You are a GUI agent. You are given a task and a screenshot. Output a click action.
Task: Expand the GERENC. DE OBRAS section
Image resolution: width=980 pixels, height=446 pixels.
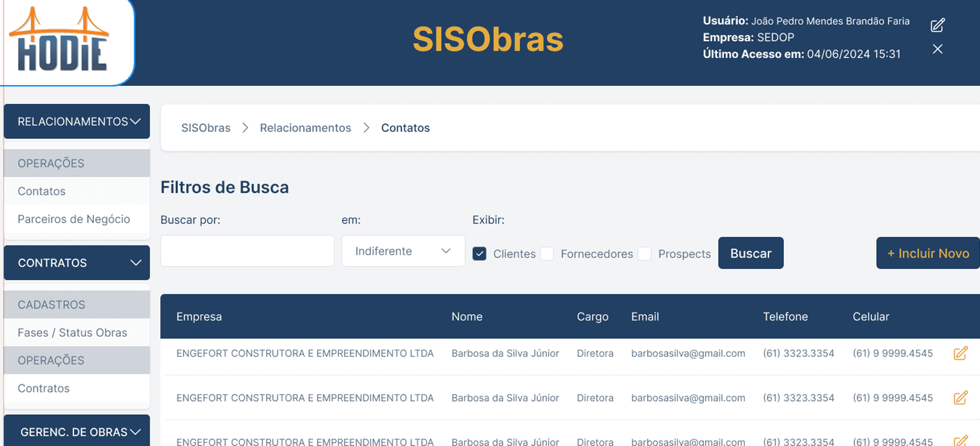[x=77, y=432]
